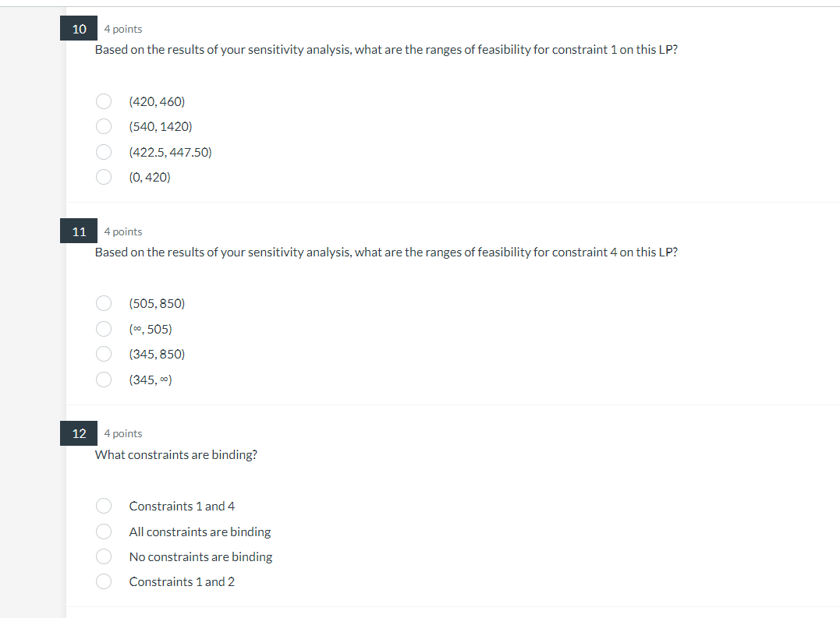Click the left sidebar area of the page
Image resolution: width=840 pixels, height=618 pixels.
[31, 312]
